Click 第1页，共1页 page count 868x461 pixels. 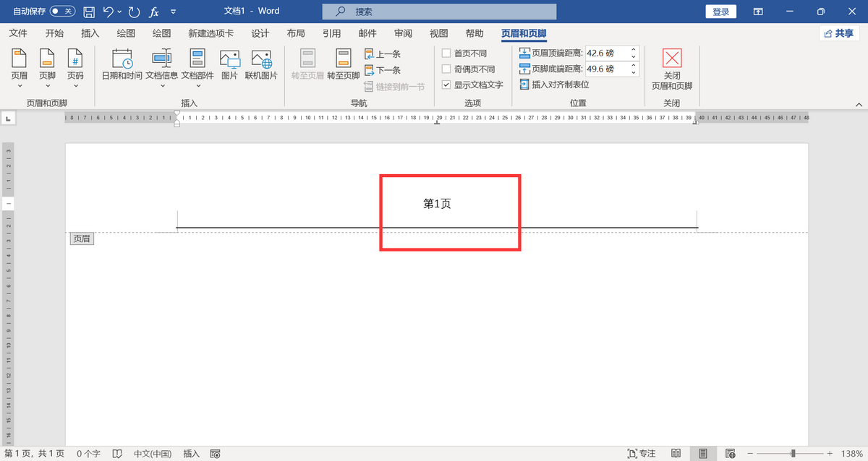34,454
